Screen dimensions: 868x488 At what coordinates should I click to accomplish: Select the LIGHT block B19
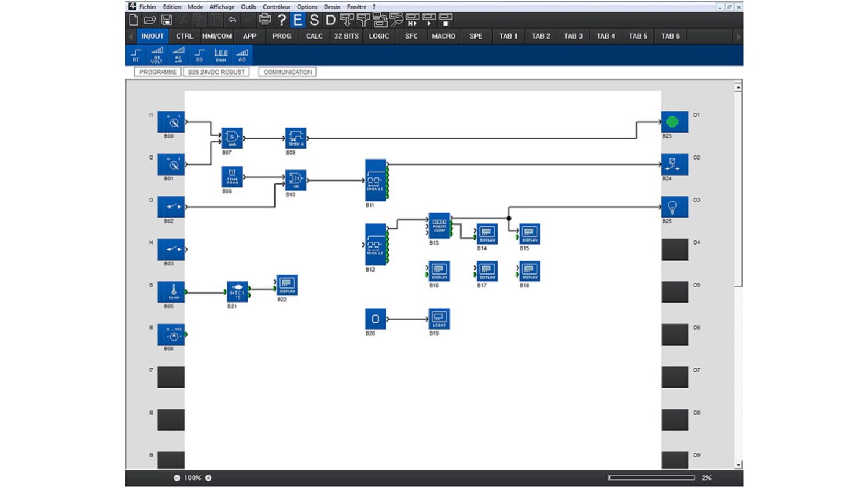click(x=440, y=319)
